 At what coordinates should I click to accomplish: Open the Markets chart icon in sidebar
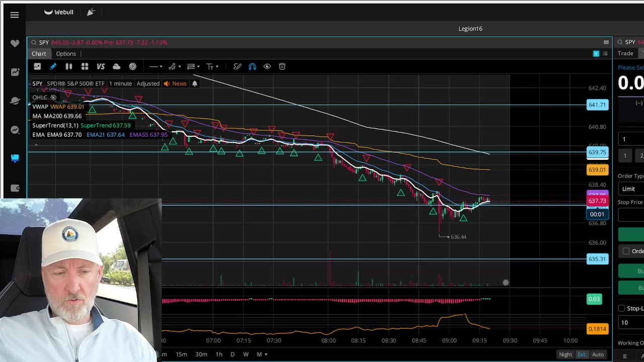15,72
